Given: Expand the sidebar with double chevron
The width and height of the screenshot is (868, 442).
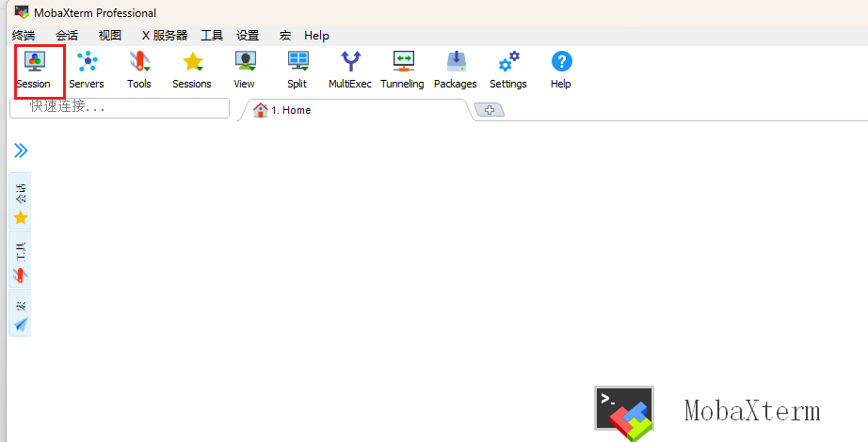Looking at the screenshot, I should coord(21,150).
